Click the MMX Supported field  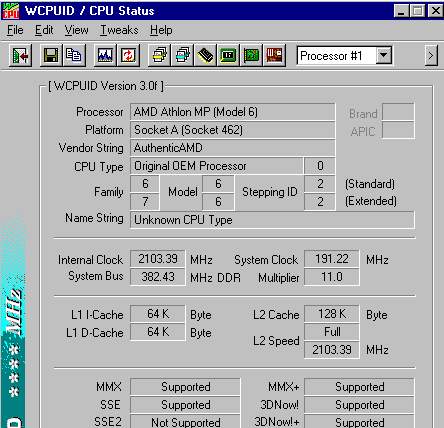pos(185,387)
